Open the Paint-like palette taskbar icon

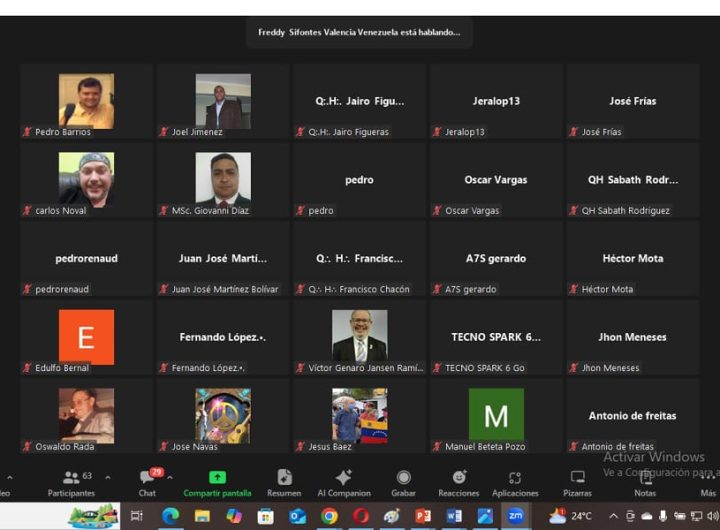(392, 516)
